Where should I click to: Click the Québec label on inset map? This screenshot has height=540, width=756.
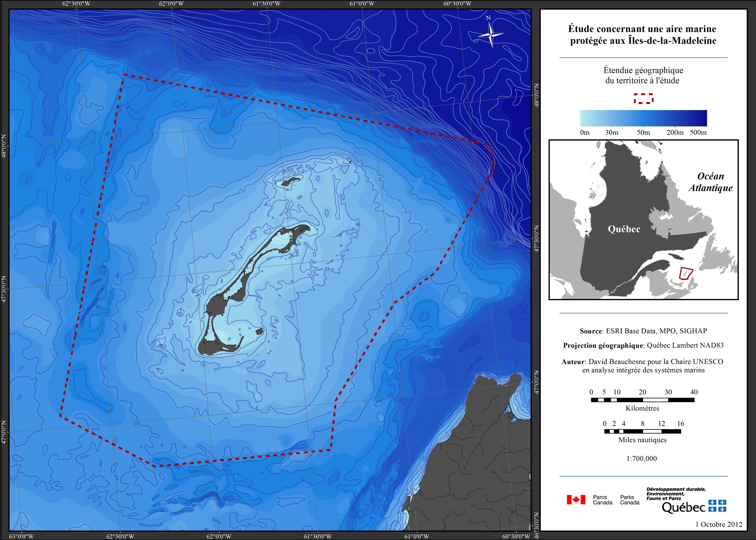coord(624,229)
